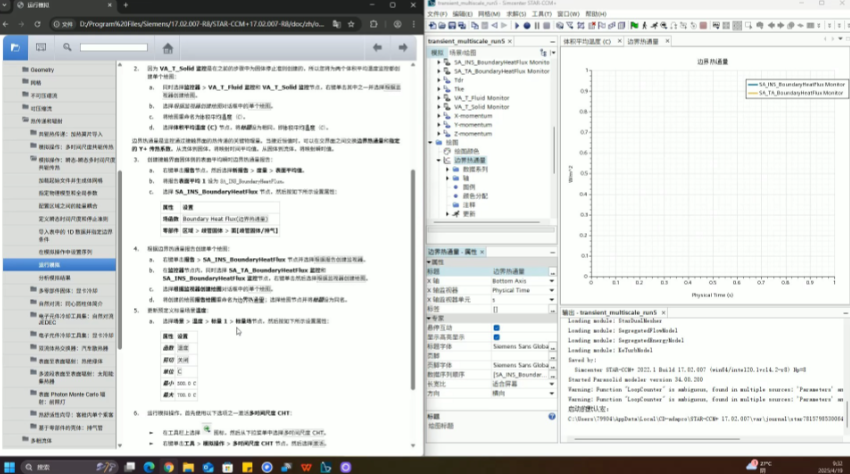This screenshot has height=474, width=850.
Task: Go to previous help page arrow
Action: coord(377,47)
